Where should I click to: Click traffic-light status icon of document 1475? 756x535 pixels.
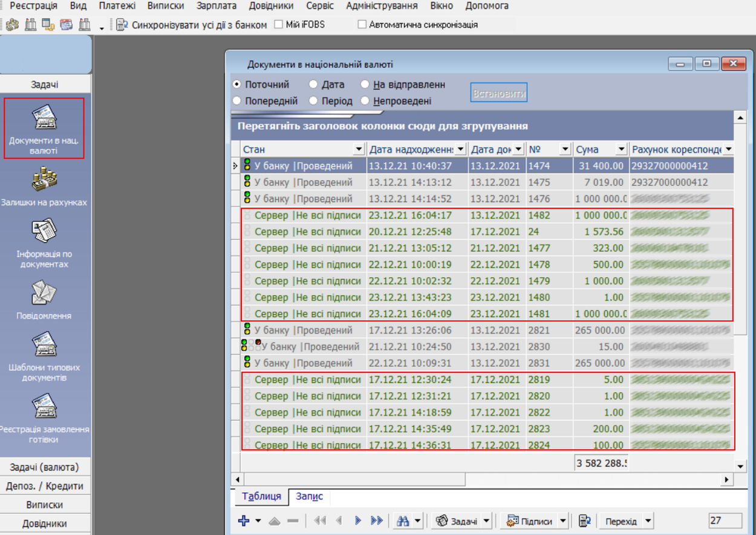(247, 182)
